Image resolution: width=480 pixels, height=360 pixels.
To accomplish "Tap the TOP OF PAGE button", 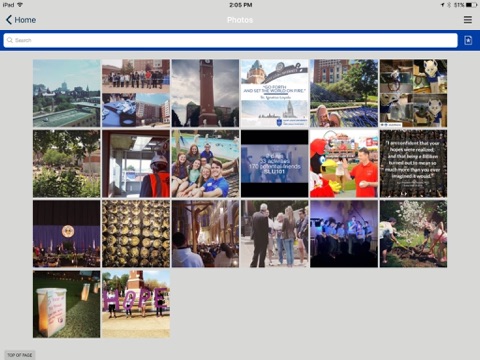I will (20, 355).
